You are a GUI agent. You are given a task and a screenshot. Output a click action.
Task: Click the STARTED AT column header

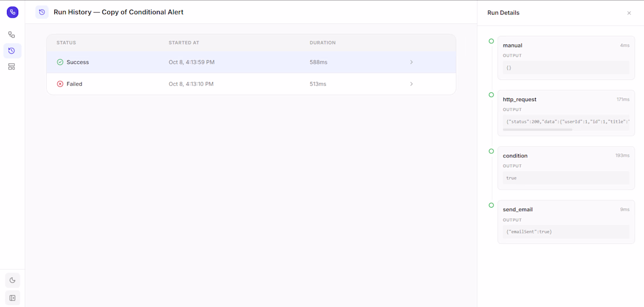pyautogui.click(x=184, y=43)
